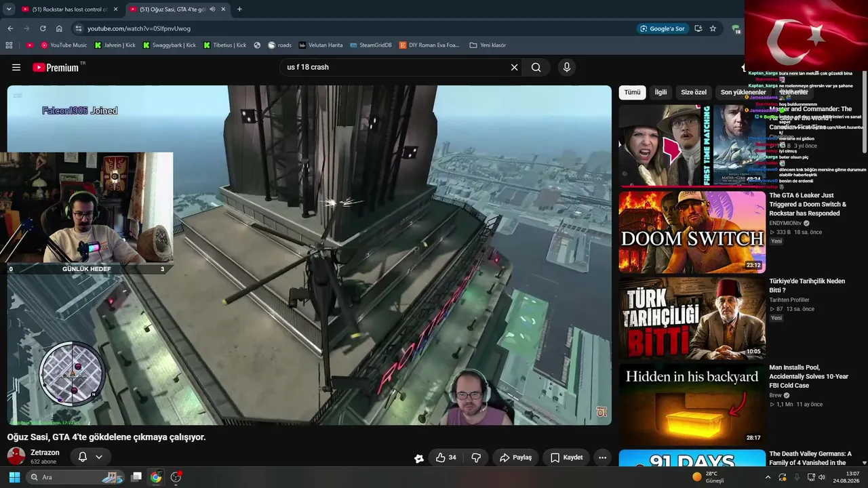The image size is (868, 488).
Task: Close the Rockstar tab
Action: click(115, 9)
